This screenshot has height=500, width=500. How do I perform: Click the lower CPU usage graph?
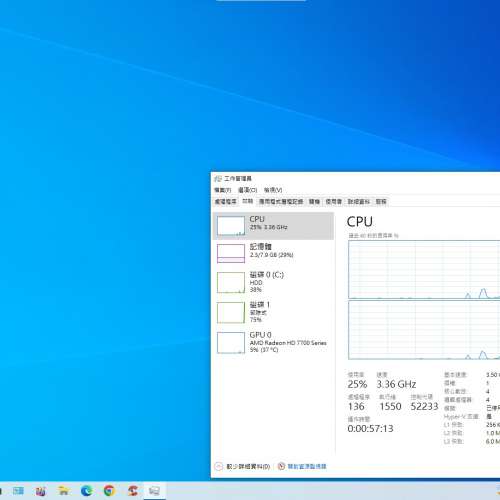424,330
